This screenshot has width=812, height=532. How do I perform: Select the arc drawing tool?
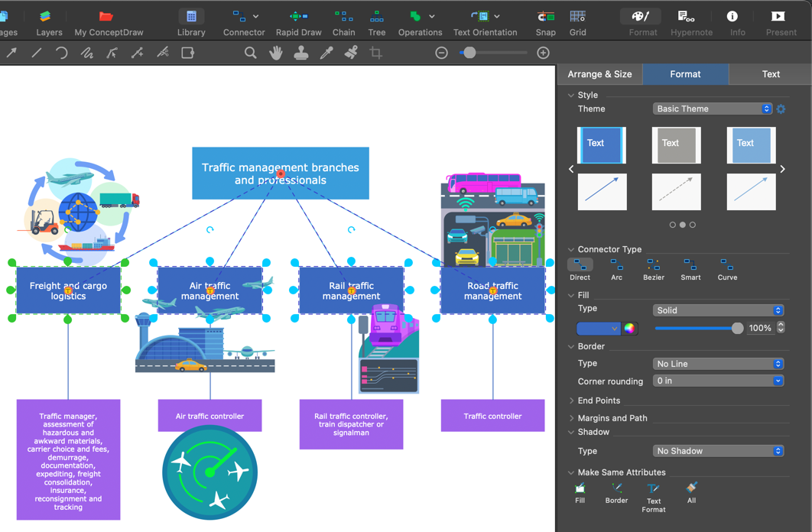[61, 53]
